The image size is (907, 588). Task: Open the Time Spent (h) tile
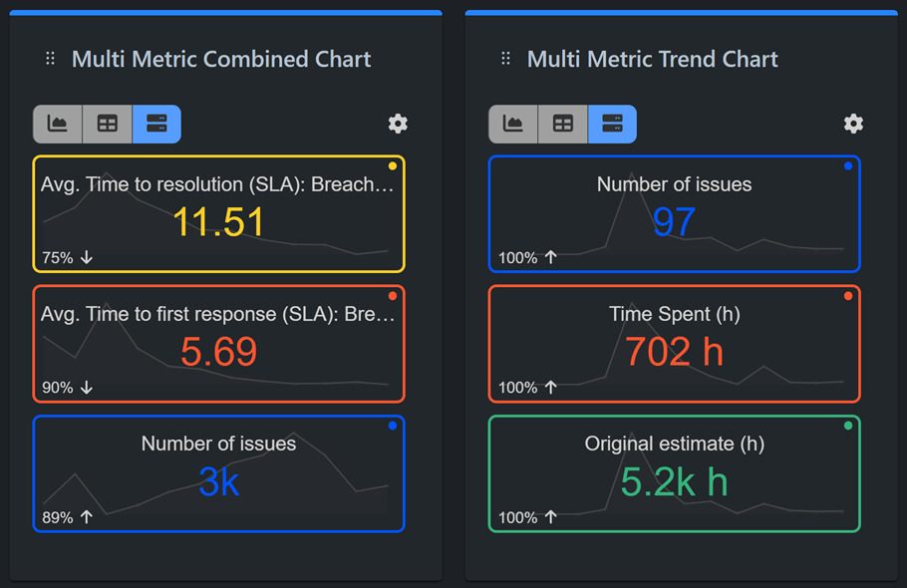674,344
